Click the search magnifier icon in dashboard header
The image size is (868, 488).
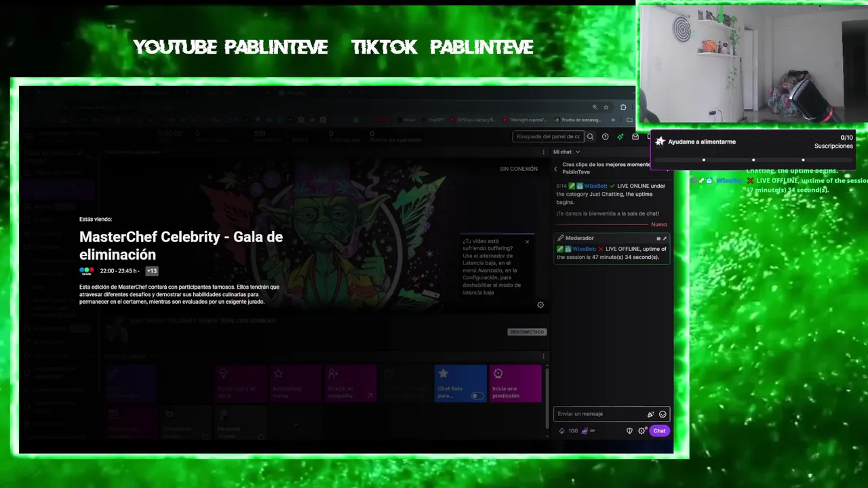pyautogui.click(x=590, y=136)
